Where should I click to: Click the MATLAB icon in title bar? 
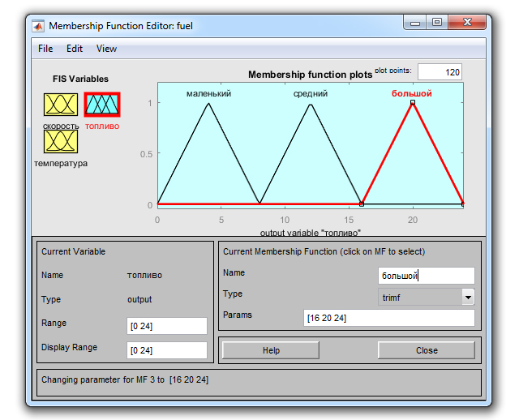pyautogui.click(x=38, y=24)
